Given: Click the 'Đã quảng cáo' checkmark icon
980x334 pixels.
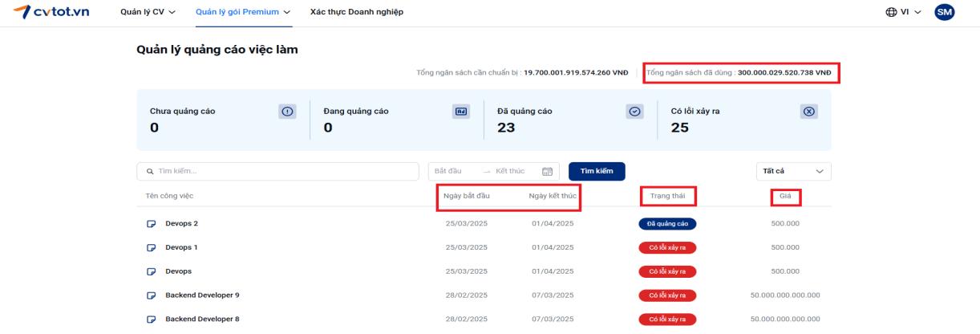Looking at the screenshot, I should (x=635, y=112).
